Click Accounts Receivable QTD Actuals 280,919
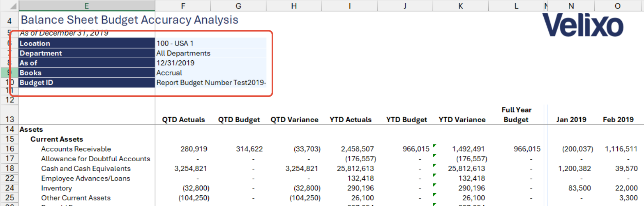The image size is (644, 206). 194,149
